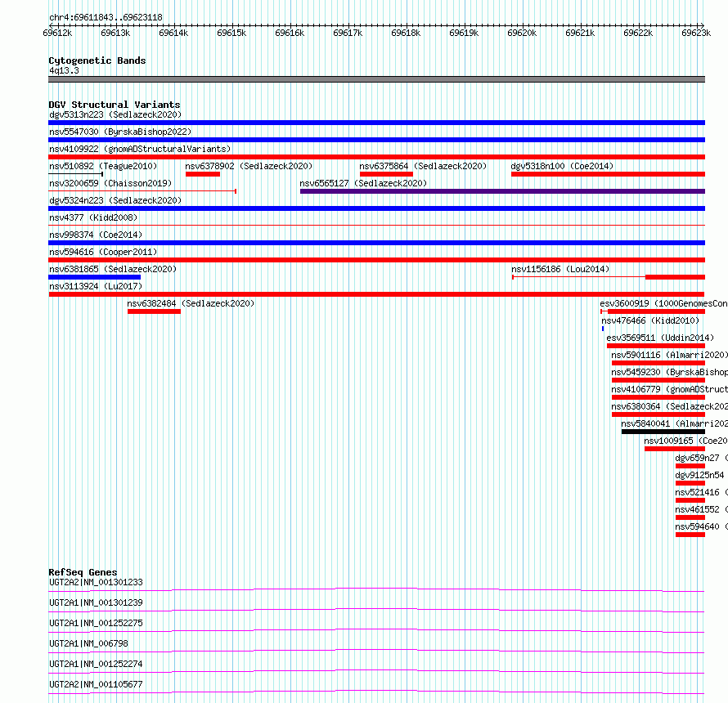Viewport: 728px width, 703px height.
Task: Click the 69612k ruler tick label
Action: pyautogui.click(x=57, y=33)
